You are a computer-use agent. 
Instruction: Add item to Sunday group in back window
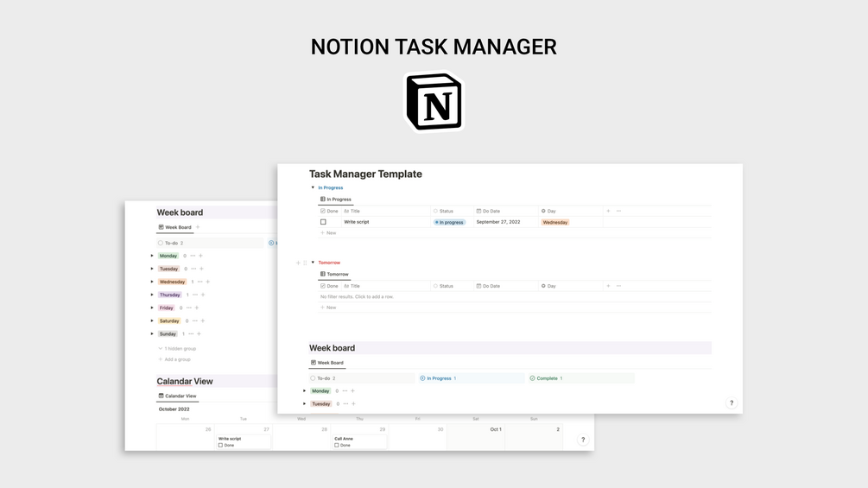click(x=199, y=334)
